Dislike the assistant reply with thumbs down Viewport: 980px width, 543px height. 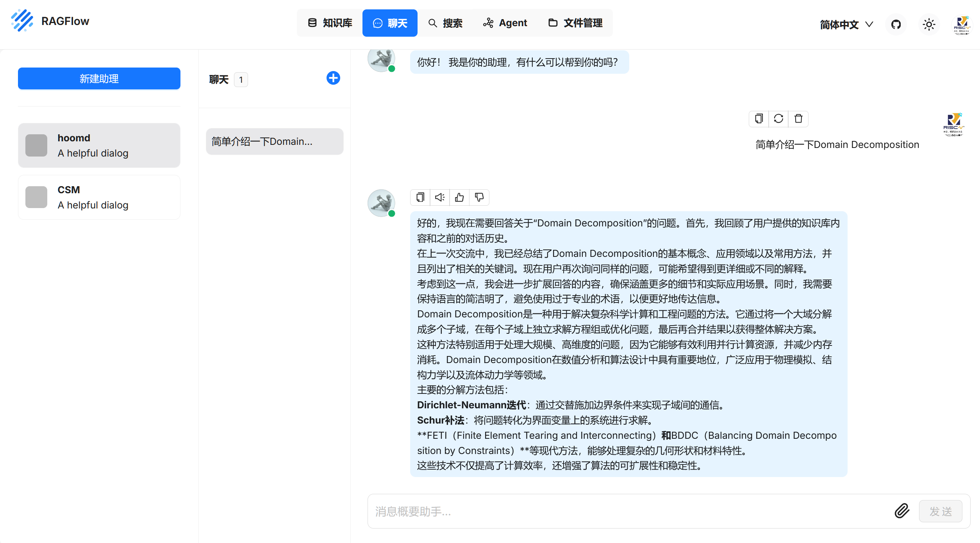(x=479, y=198)
